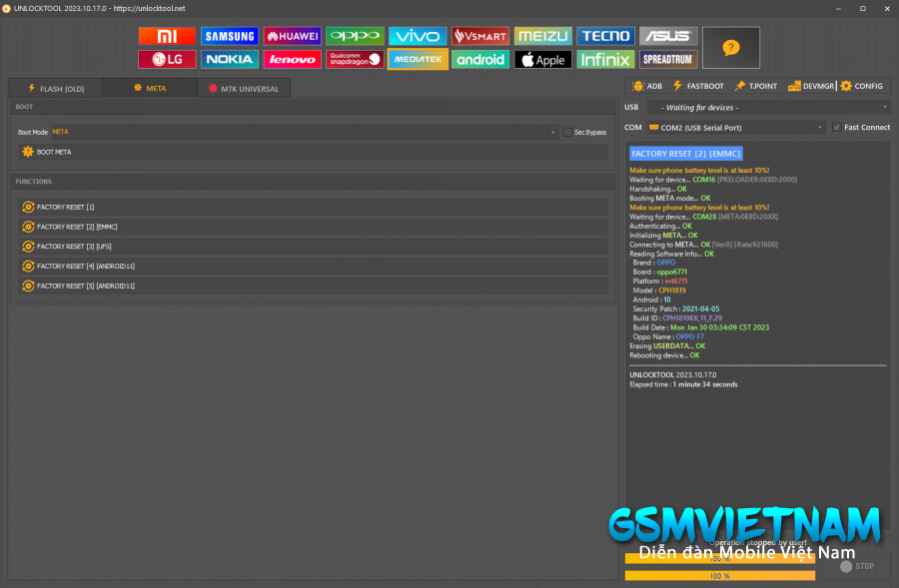Select the Spreadtrum platform icon
The image size is (899, 588).
668,59
